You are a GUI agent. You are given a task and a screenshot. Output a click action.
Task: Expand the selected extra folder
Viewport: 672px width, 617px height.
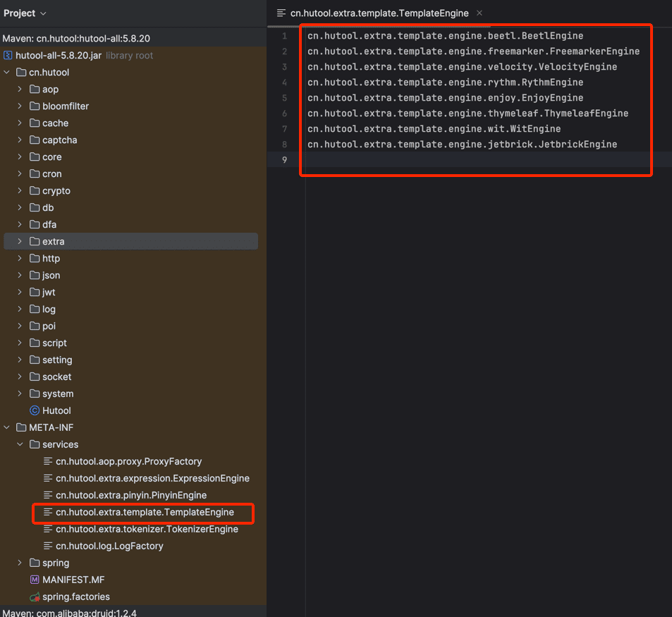(20, 242)
